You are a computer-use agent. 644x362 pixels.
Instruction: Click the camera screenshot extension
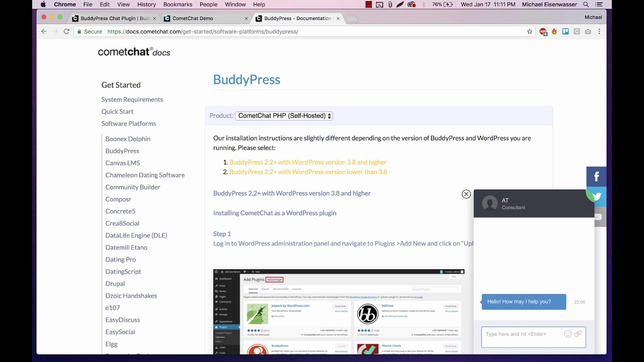coord(588,31)
